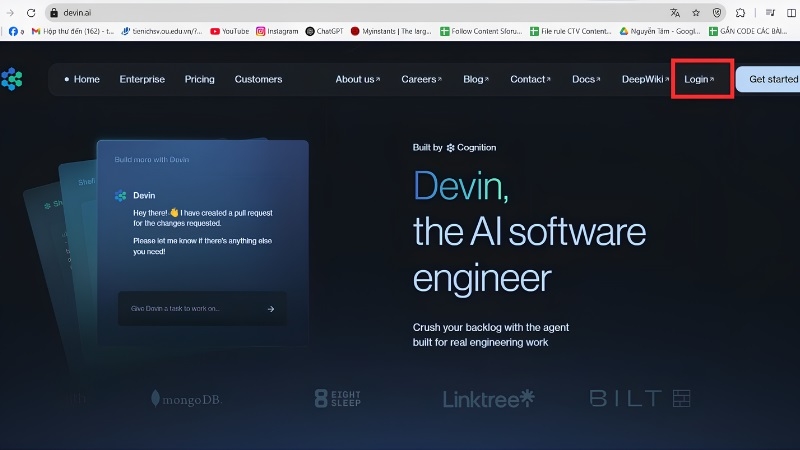Open the YouTube bookmark
This screenshot has width=800, height=450.
tap(230, 31)
